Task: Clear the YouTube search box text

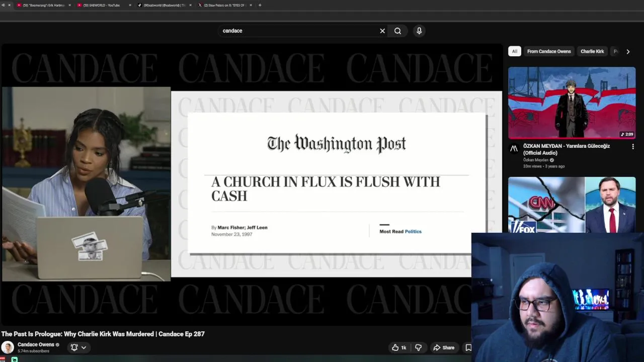Action: tap(382, 31)
